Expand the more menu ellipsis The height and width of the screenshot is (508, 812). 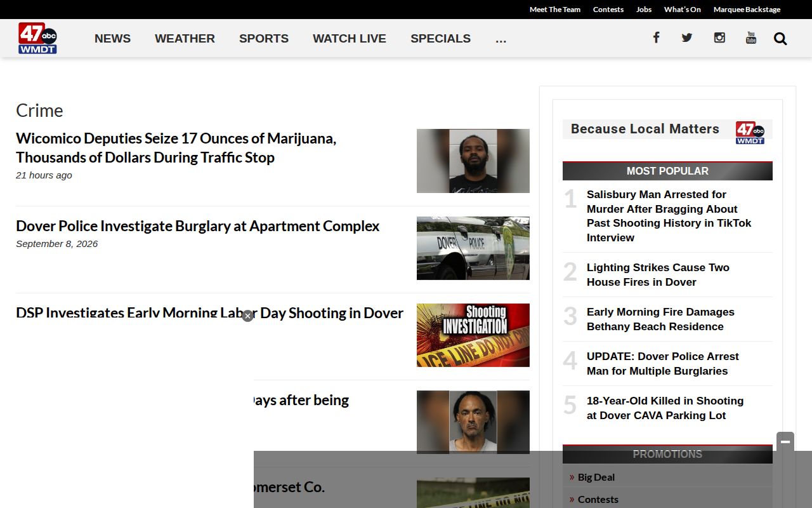pos(501,39)
